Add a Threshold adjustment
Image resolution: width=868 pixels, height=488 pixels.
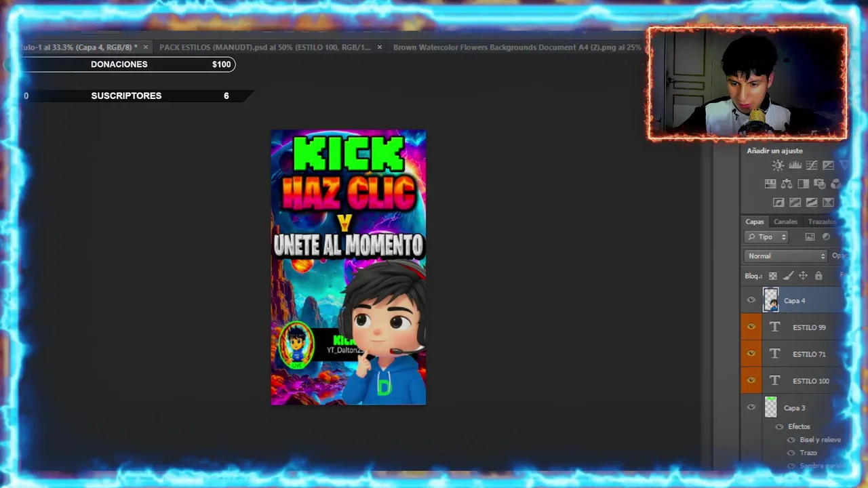[812, 202]
